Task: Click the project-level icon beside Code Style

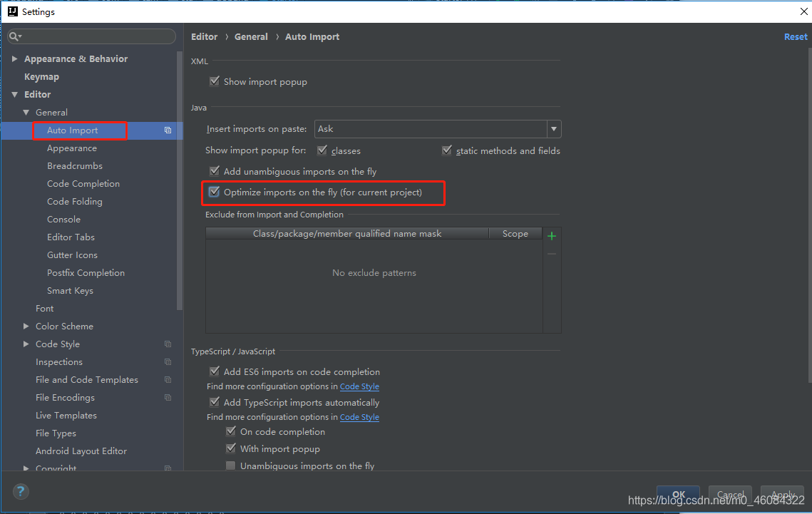Action: (x=168, y=344)
